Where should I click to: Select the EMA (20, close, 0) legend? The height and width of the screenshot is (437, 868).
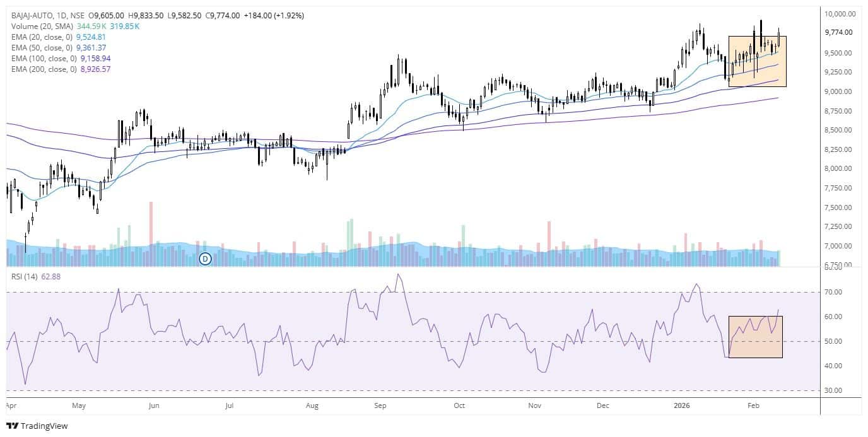tap(41, 37)
